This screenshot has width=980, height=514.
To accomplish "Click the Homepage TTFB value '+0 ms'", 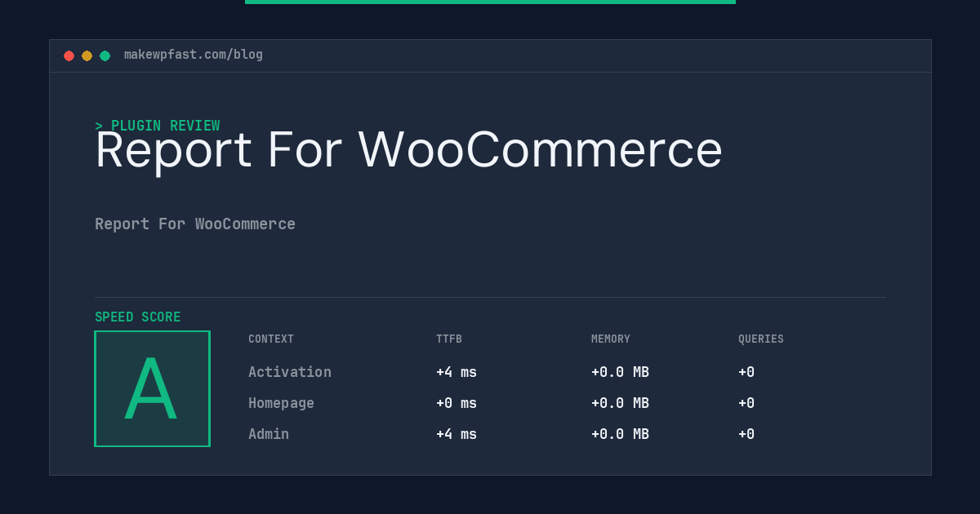I will tap(457, 403).
